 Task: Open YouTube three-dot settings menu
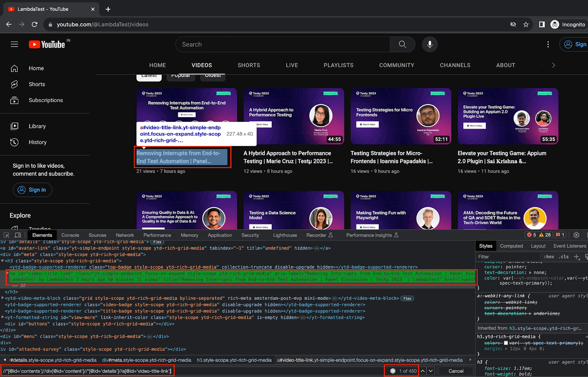point(548,44)
